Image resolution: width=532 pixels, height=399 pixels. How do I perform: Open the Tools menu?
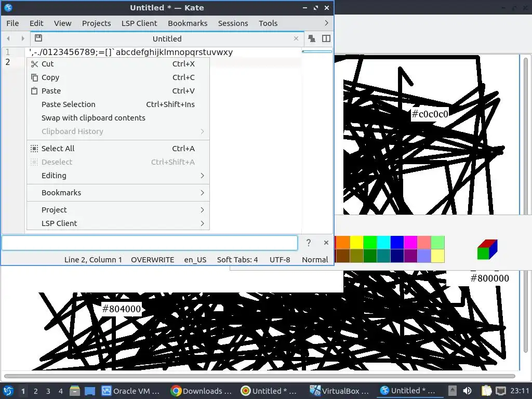[x=268, y=23]
